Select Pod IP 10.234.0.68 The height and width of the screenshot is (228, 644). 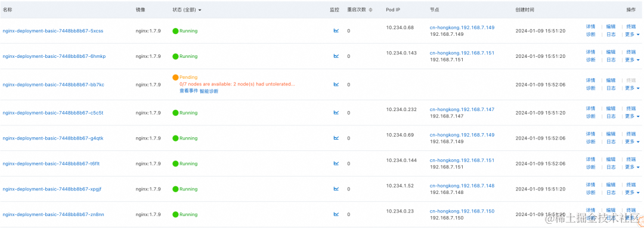click(x=400, y=27)
